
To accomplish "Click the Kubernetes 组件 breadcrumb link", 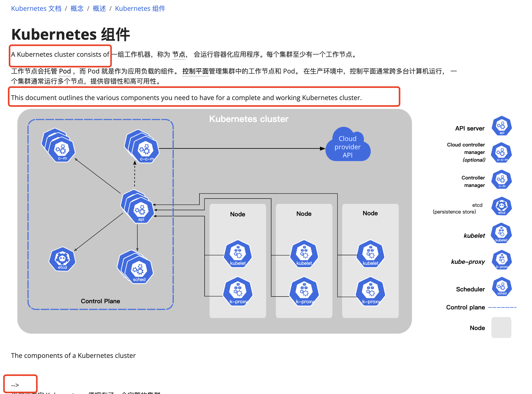I will (x=140, y=9).
